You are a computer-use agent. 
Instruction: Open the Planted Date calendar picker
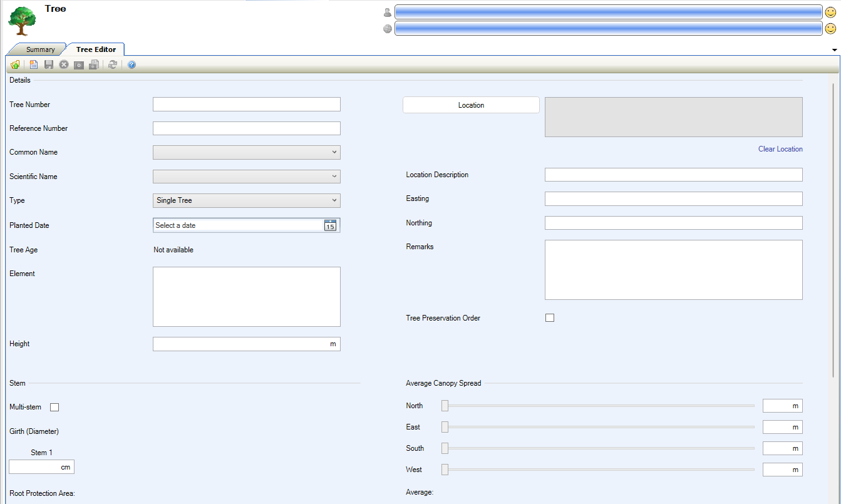pyautogui.click(x=330, y=225)
